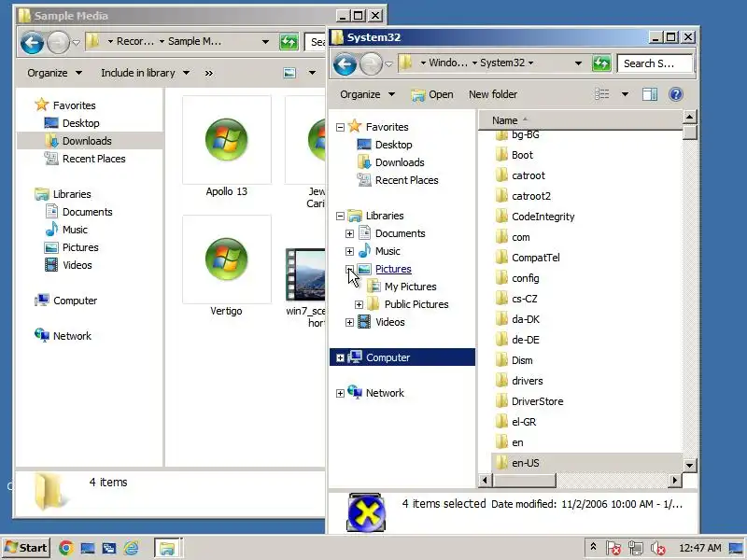
Task: Click Forward button in Sample Media window
Action: 58,42
